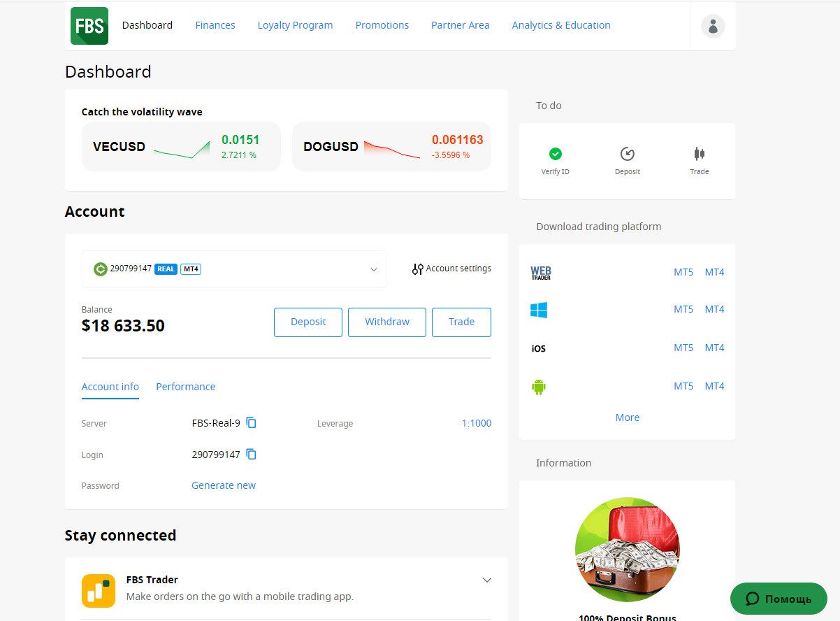This screenshot has width=840, height=621.
Task: Click the $18 633.50 balance value
Action: click(x=123, y=326)
